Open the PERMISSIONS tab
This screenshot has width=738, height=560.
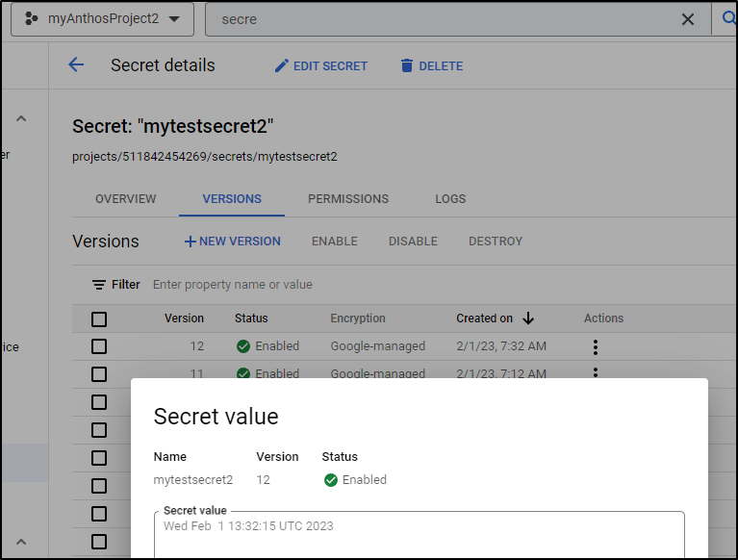[x=348, y=199]
